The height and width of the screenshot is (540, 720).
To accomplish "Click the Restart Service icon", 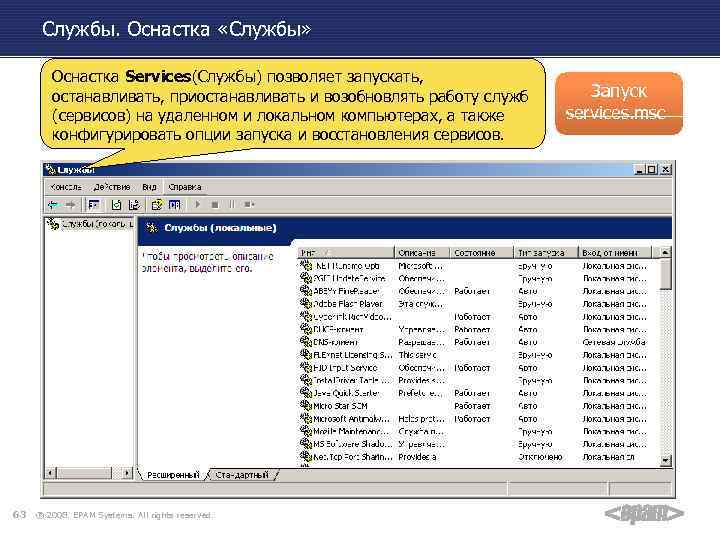I will coord(249,205).
